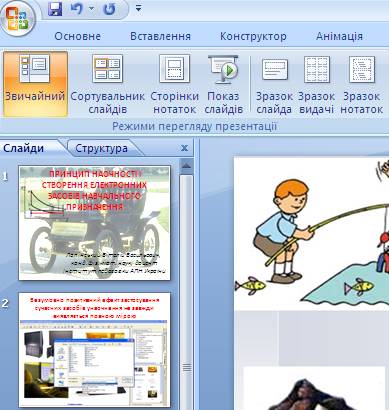The image size is (389, 410).
Task: Redo the last action
Action: pyautogui.click(x=109, y=9)
